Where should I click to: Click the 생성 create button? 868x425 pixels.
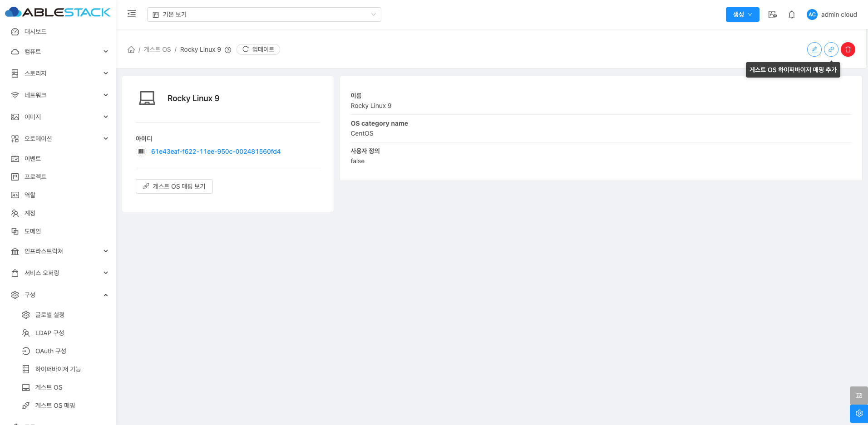(x=742, y=15)
